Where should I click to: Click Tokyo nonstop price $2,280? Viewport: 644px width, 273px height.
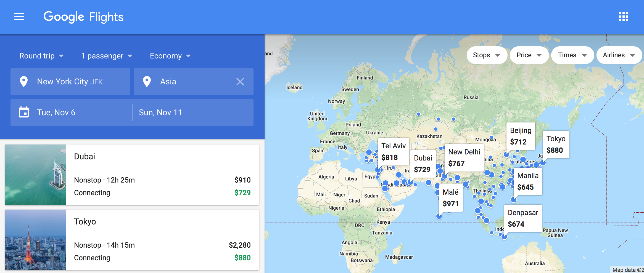point(240,245)
